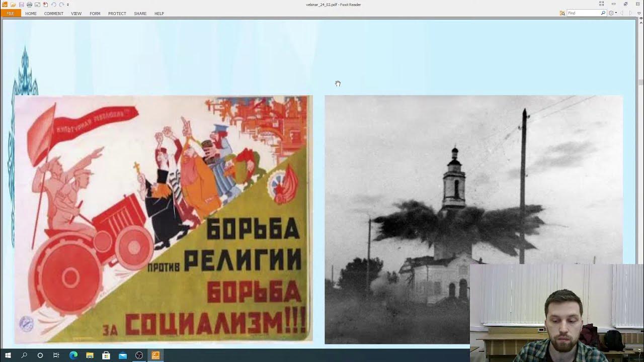Open the VIEW ribbon tab
Viewport: 644px width, 362px height.
coord(76,14)
